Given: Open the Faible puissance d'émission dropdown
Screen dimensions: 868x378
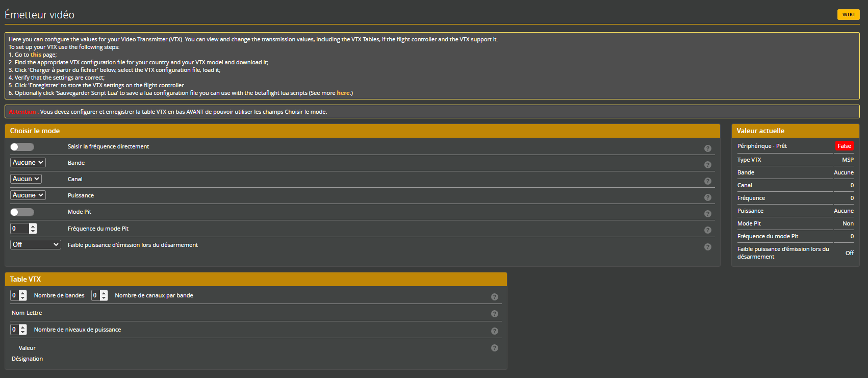Looking at the screenshot, I should click(35, 245).
